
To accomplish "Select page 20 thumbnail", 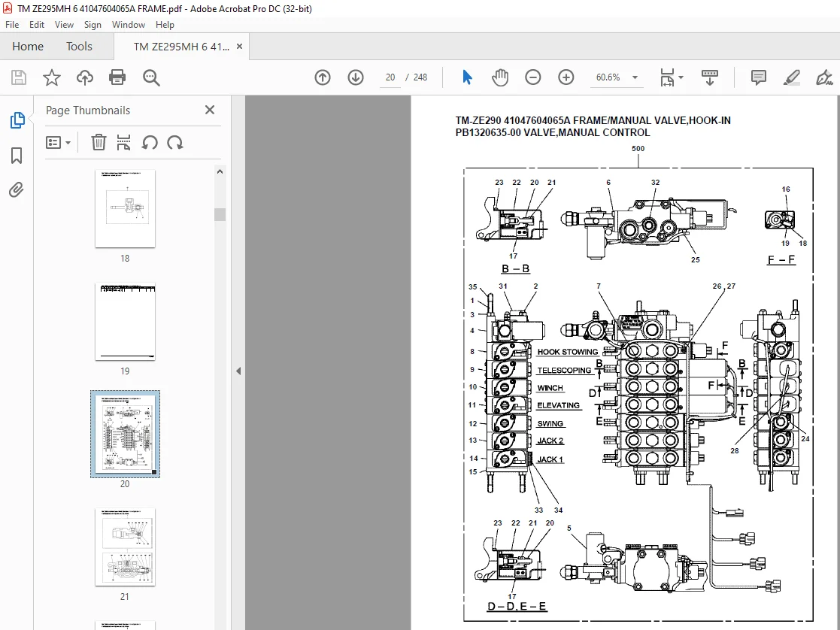I will click(x=126, y=434).
